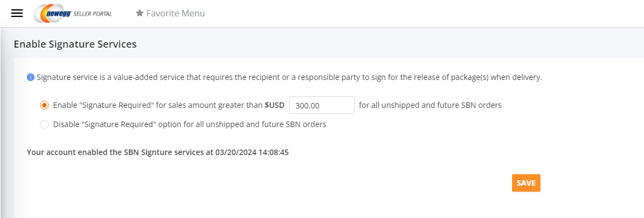Select Disable "Signature Required" radio button
This screenshot has height=218, width=644.
tap(44, 124)
